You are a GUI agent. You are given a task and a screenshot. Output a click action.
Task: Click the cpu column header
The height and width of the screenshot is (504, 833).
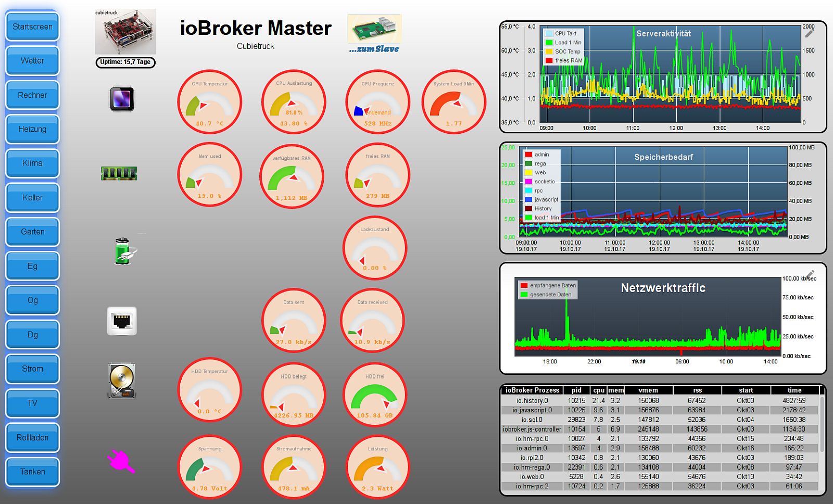(x=599, y=390)
